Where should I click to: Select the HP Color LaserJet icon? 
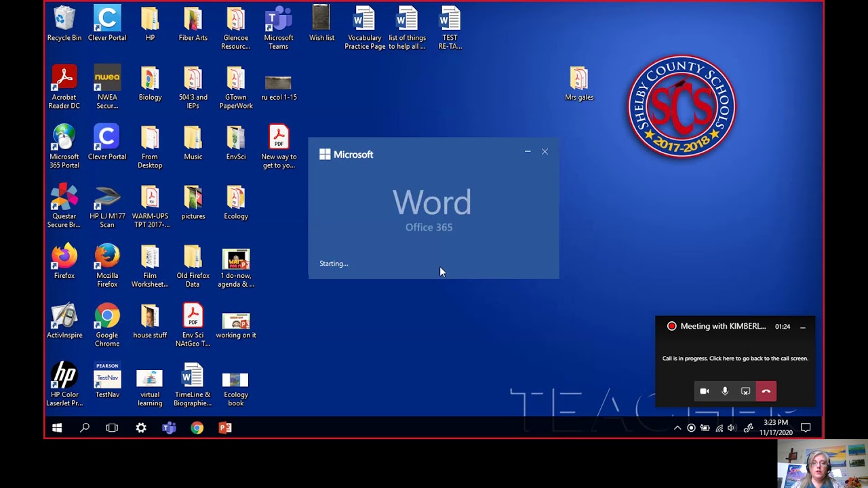pyautogui.click(x=64, y=384)
